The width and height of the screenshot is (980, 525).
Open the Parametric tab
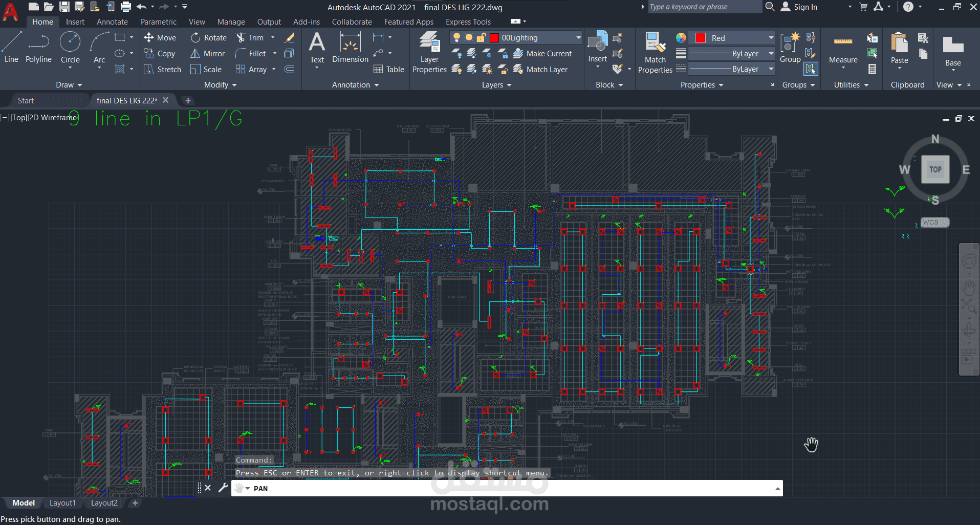159,21
